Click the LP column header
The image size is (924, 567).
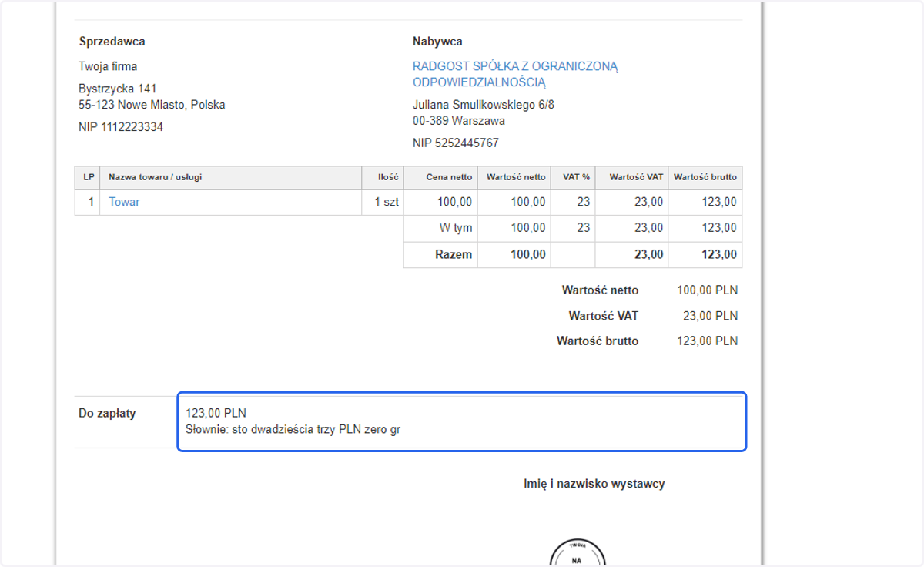click(89, 177)
